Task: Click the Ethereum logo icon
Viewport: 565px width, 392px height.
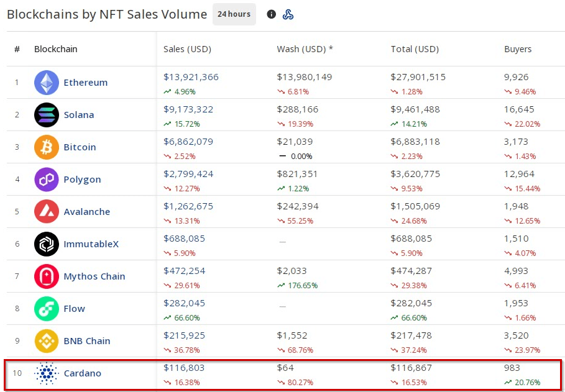Action: tap(47, 83)
